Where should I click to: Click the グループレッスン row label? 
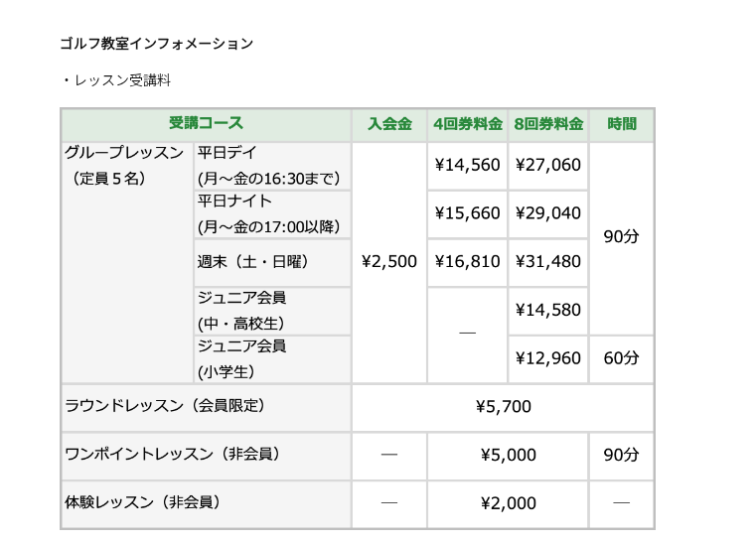tap(124, 153)
